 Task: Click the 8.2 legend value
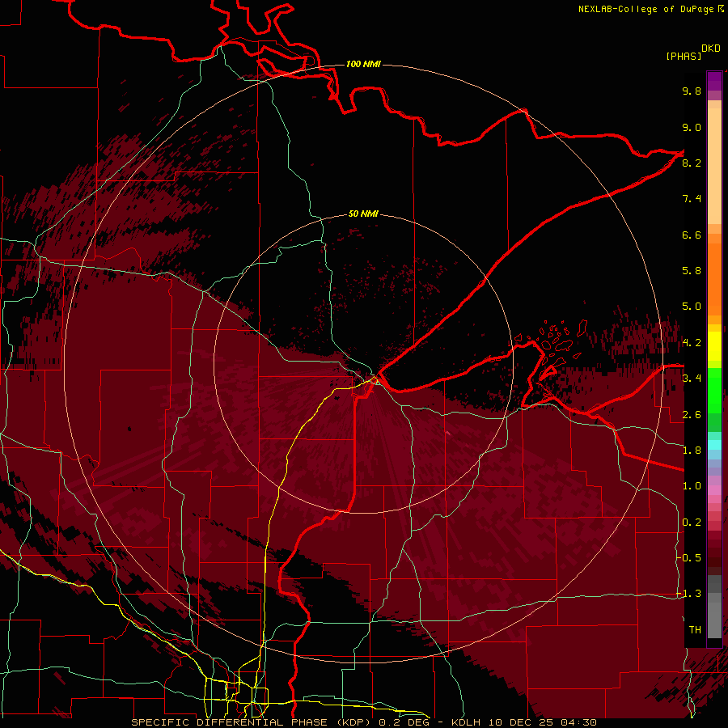tap(692, 163)
